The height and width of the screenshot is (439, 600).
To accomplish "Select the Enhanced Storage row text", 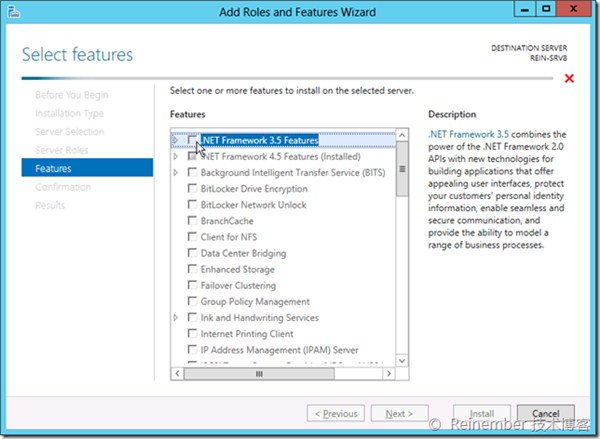I will click(x=237, y=269).
